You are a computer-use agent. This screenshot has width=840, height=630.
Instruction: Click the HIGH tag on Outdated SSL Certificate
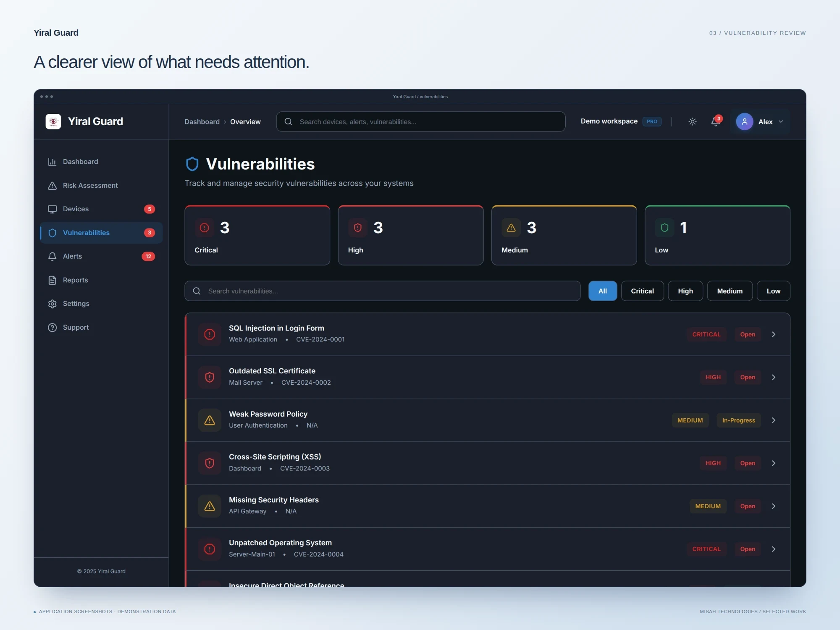click(x=713, y=377)
